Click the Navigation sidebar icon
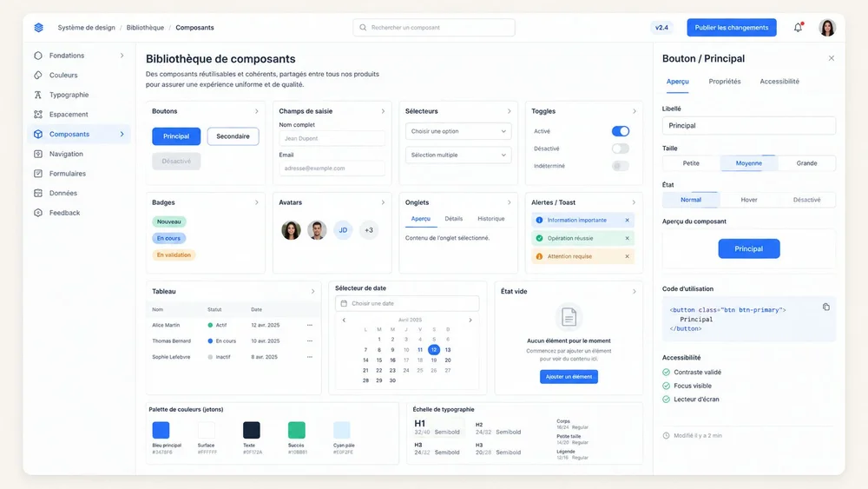 [x=37, y=154]
